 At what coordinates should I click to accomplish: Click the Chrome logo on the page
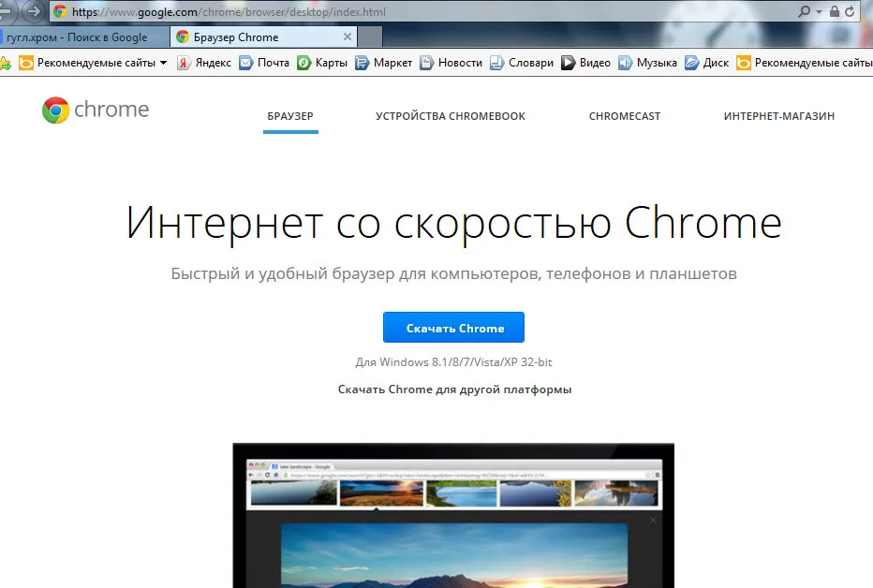[55, 110]
